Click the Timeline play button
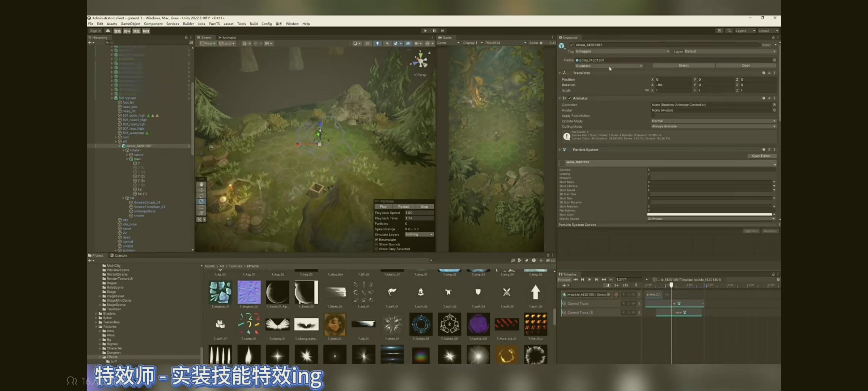Viewport: 868px width, 391px height. click(590, 279)
